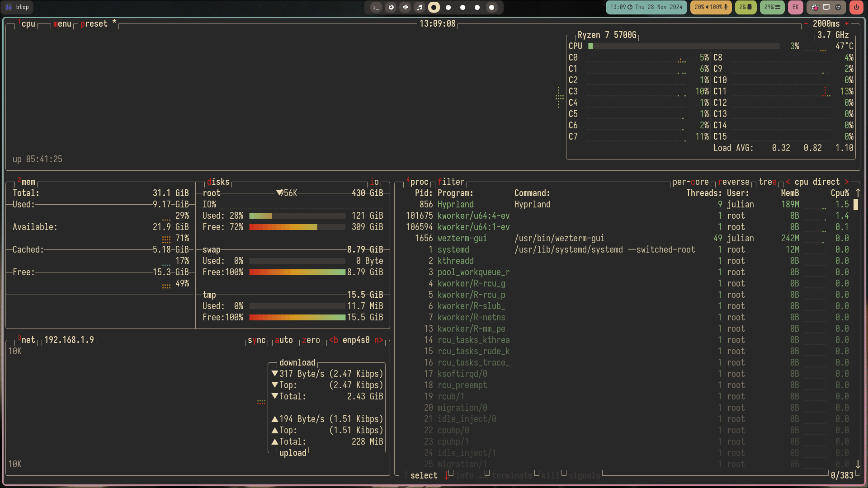Click the btop window title icon
This screenshot has width=868, height=488.
[x=9, y=7]
